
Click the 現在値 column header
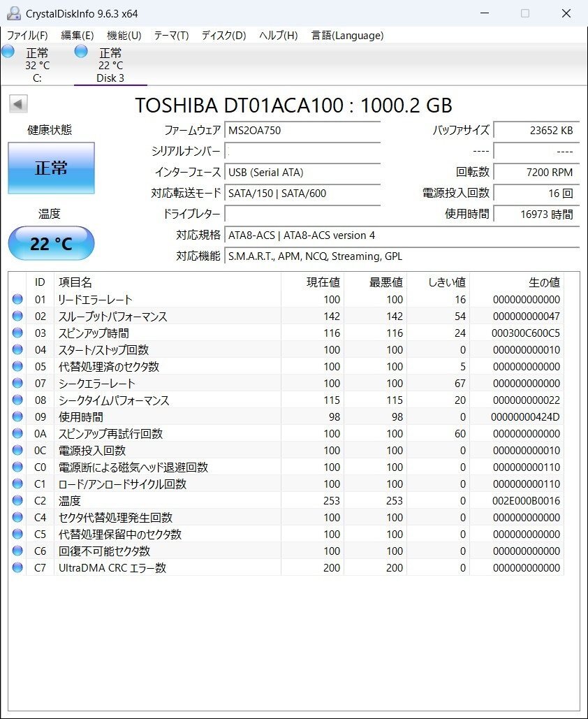pos(312,282)
